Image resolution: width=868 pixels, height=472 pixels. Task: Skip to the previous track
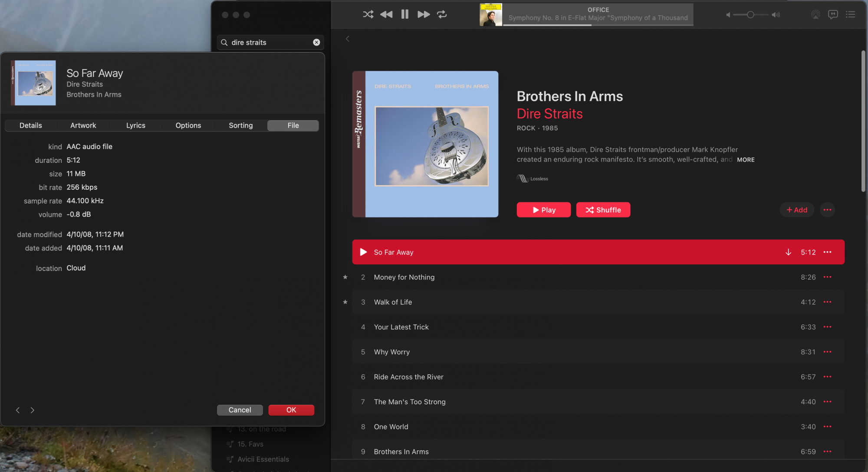pyautogui.click(x=386, y=14)
